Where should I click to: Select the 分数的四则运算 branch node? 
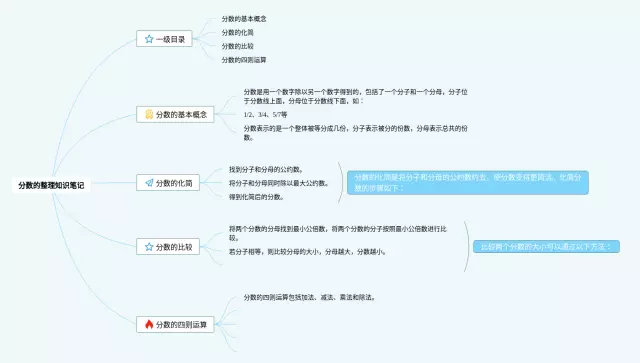click(x=175, y=325)
